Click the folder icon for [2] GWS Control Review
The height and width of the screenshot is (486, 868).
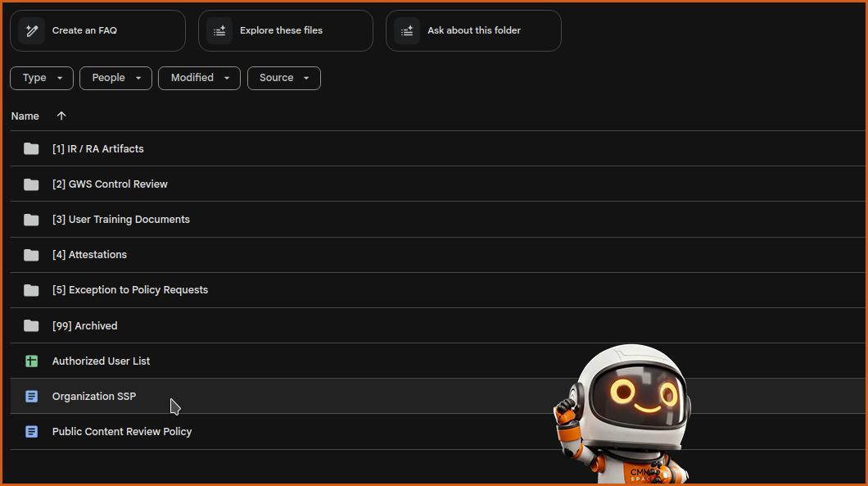[31, 184]
